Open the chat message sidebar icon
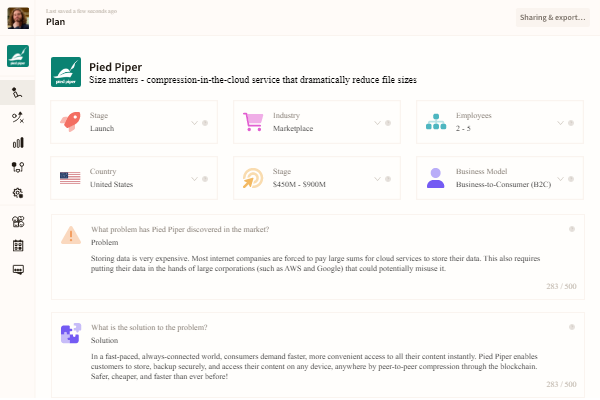600x400 pixels. point(17,270)
